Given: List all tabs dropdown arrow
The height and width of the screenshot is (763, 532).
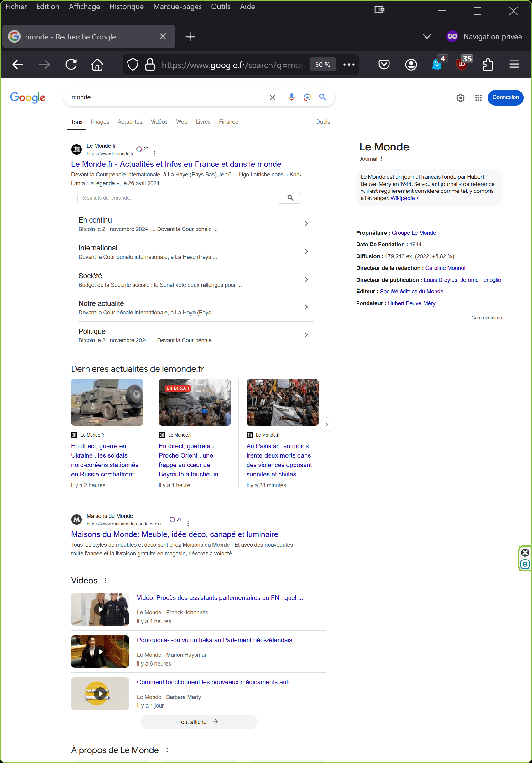Looking at the screenshot, I should pos(427,37).
